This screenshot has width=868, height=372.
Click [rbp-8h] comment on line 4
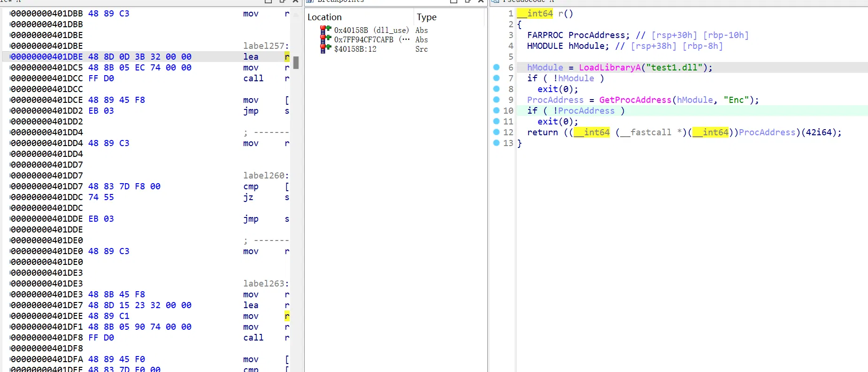tap(702, 46)
